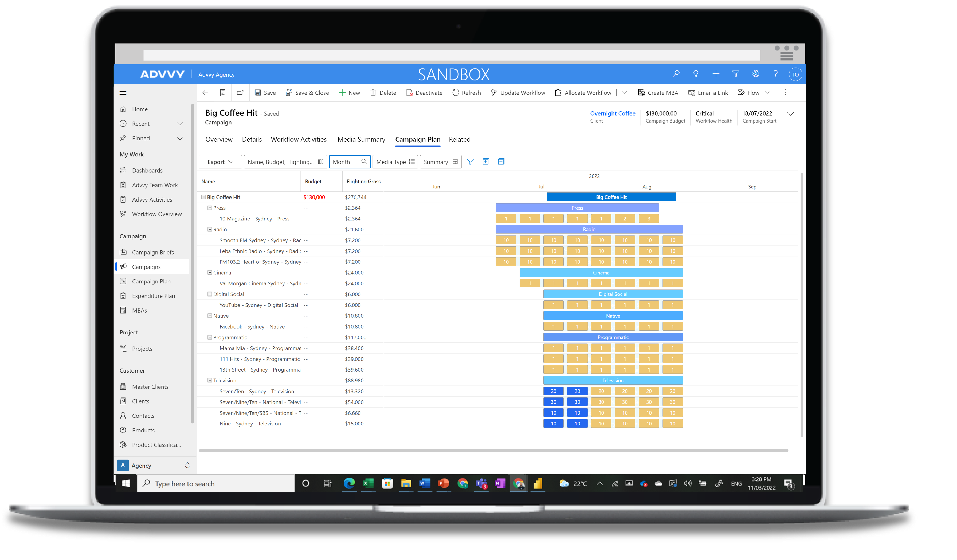The width and height of the screenshot is (957, 560).
Task: Click the Save icon in the command bar
Action: 257,93
